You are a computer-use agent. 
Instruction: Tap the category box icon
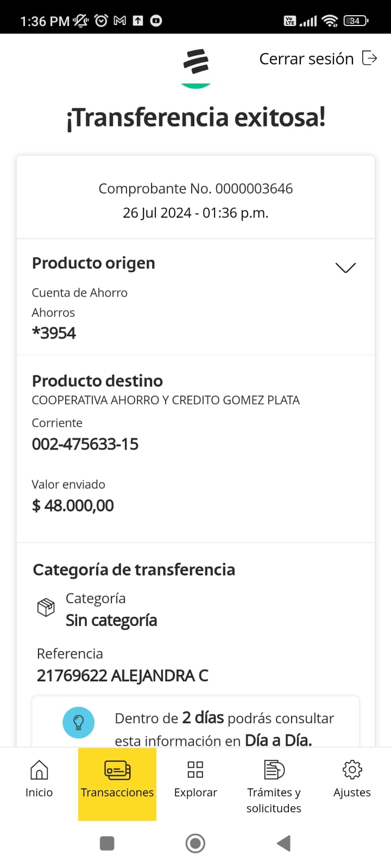[x=46, y=607]
